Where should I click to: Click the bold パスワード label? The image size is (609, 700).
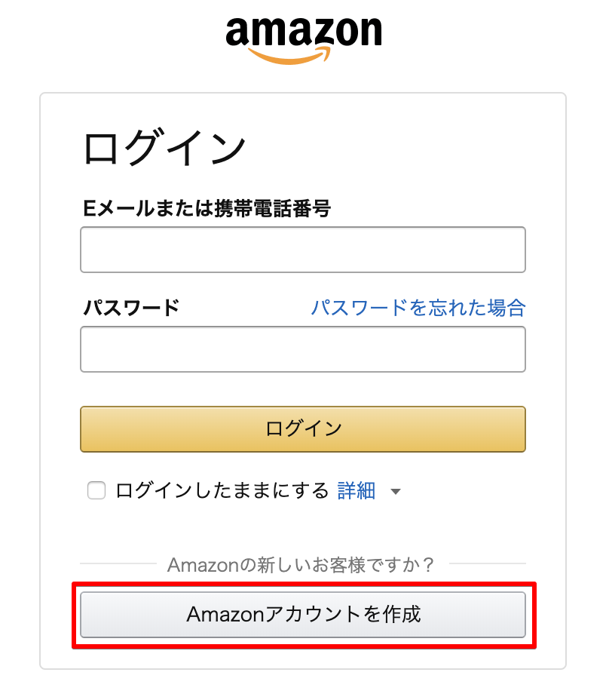(x=131, y=308)
